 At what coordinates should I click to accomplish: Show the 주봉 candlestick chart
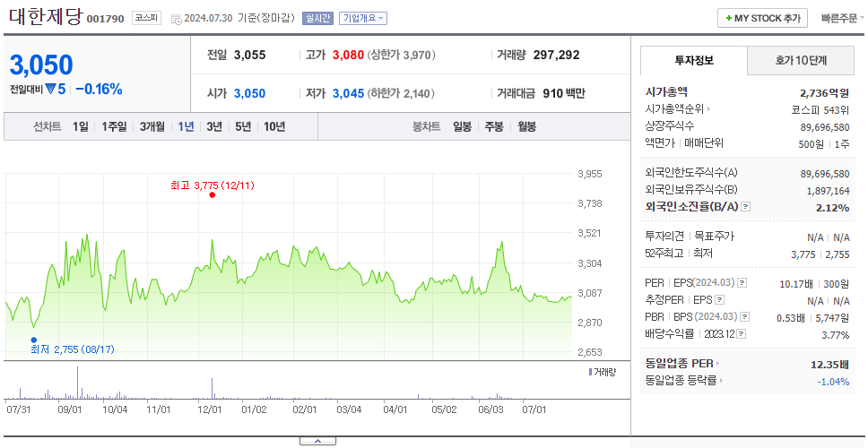click(x=494, y=126)
